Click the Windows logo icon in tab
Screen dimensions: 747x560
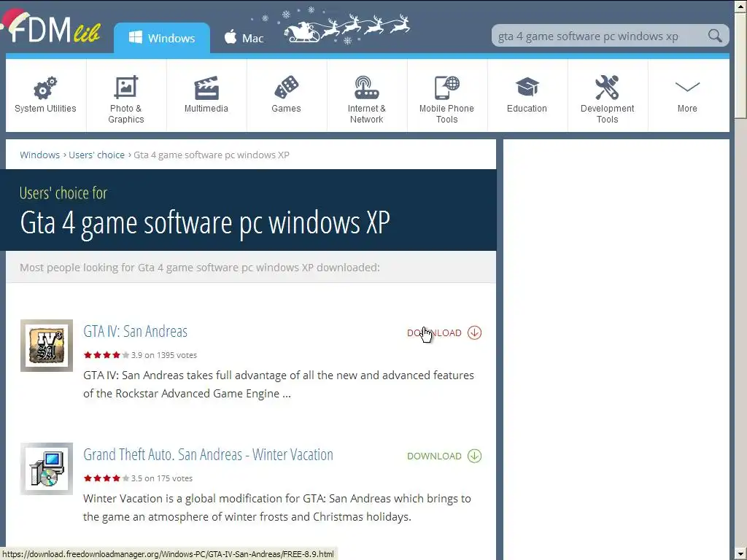click(135, 38)
